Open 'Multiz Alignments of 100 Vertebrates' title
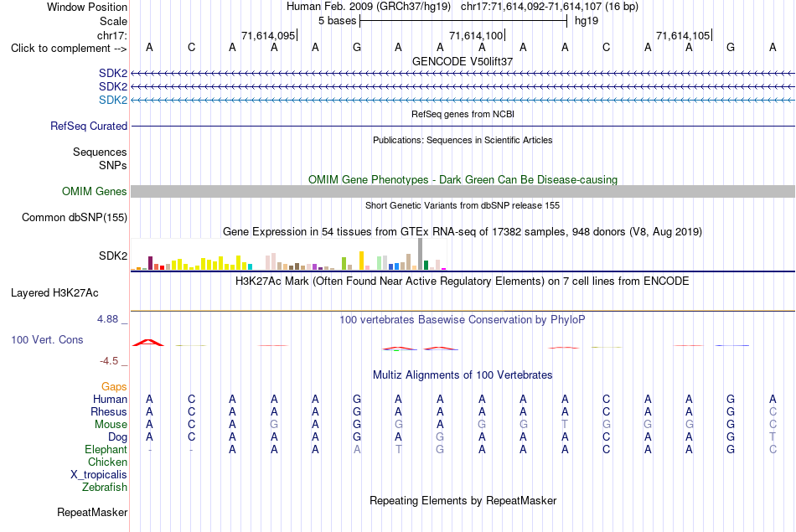The width and height of the screenshot is (796, 532). point(463,375)
